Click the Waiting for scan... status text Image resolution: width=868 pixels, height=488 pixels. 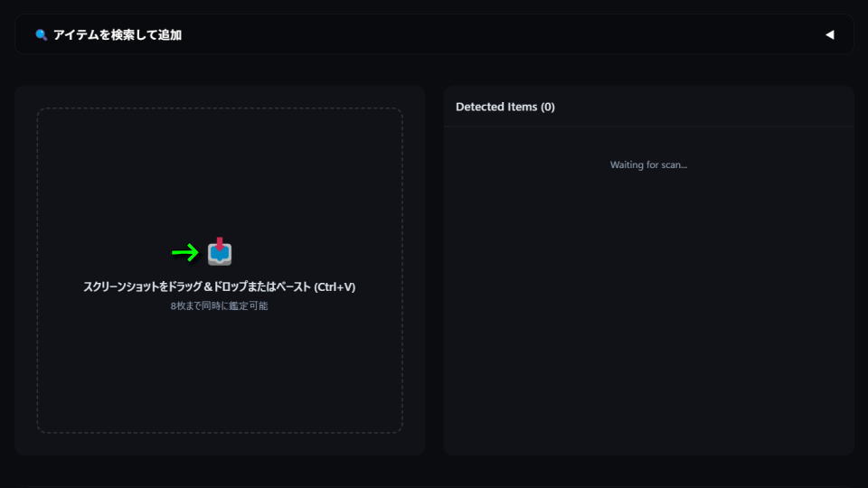[x=648, y=164]
